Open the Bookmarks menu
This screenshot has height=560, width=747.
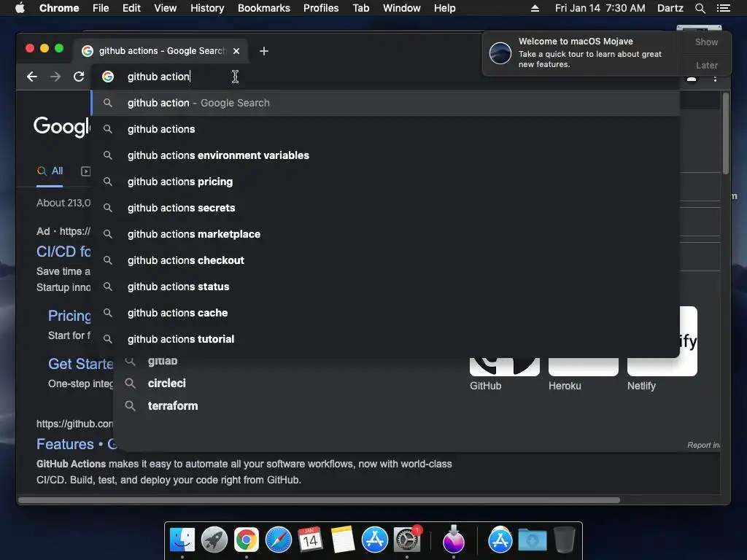(264, 8)
